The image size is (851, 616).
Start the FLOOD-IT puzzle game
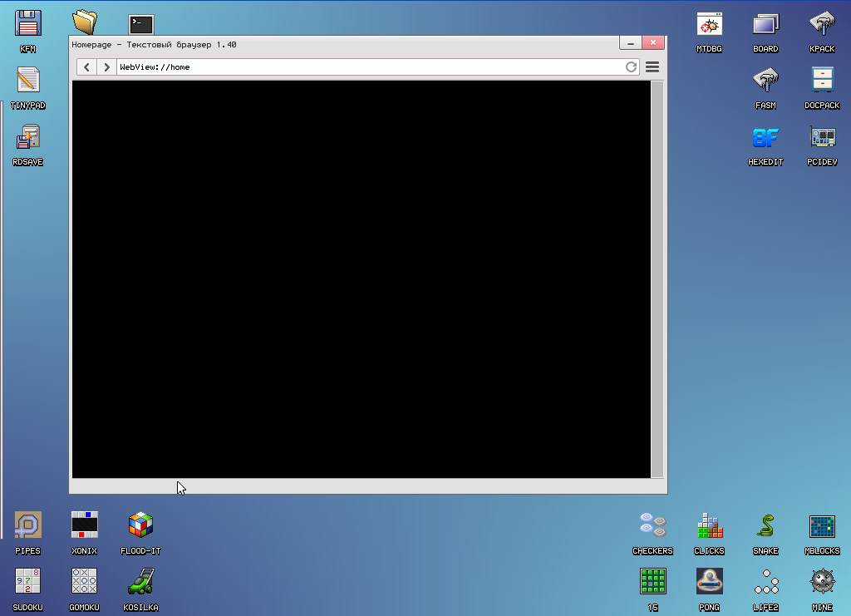click(140, 525)
